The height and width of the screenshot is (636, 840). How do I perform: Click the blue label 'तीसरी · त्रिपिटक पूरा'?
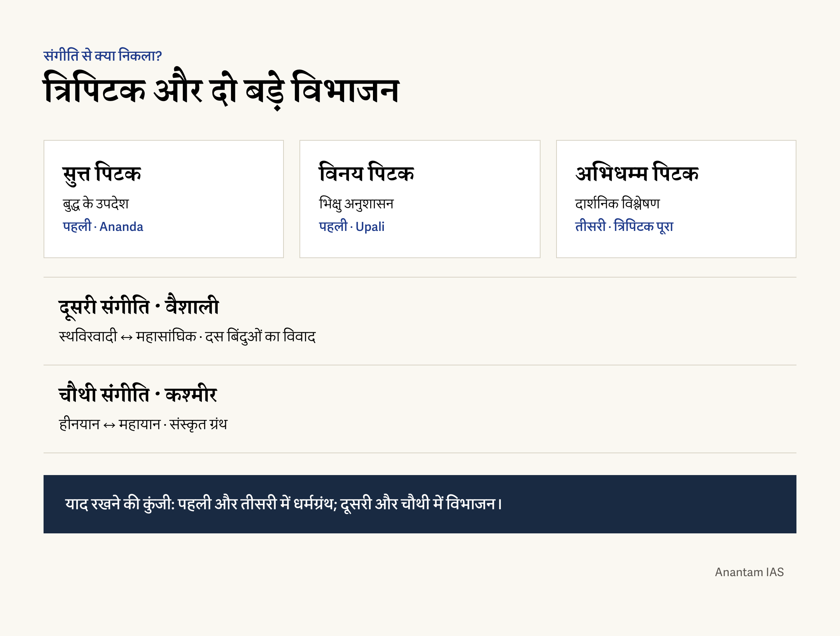click(x=624, y=226)
